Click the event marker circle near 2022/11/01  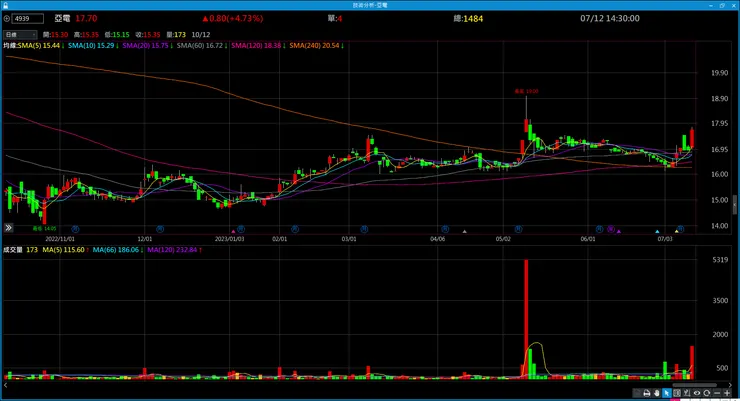(x=75, y=229)
